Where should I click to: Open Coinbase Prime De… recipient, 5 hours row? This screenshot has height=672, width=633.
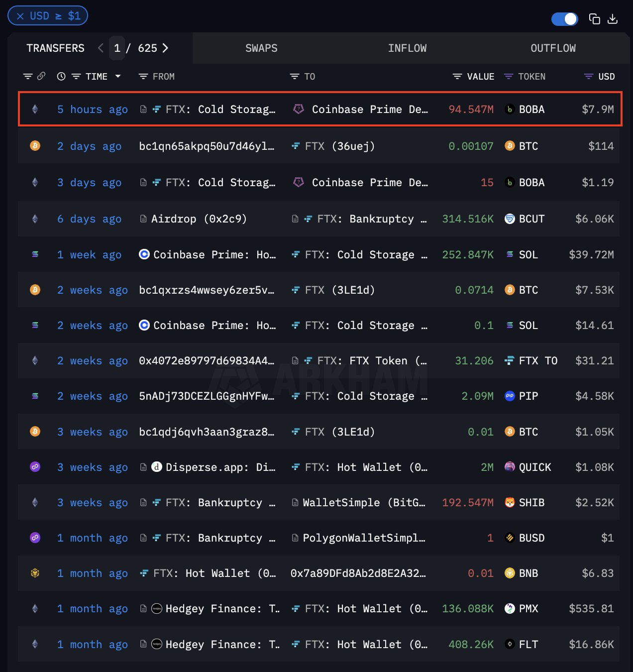click(370, 109)
